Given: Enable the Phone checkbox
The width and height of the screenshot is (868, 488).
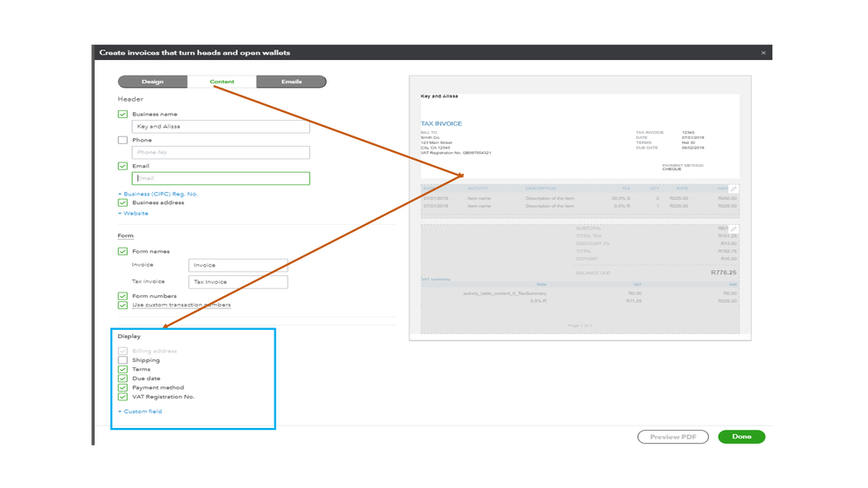Looking at the screenshot, I should pyautogui.click(x=123, y=140).
